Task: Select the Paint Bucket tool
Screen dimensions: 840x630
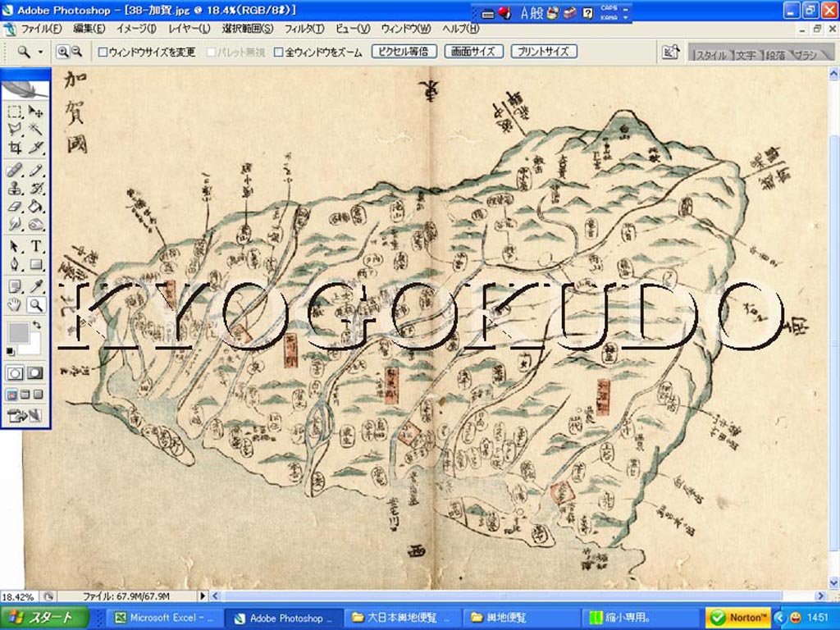Action: pyautogui.click(x=35, y=206)
